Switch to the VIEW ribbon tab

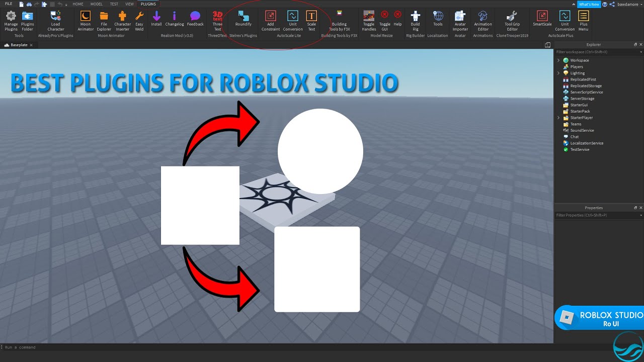pyautogui.click(x=129, y=4)
